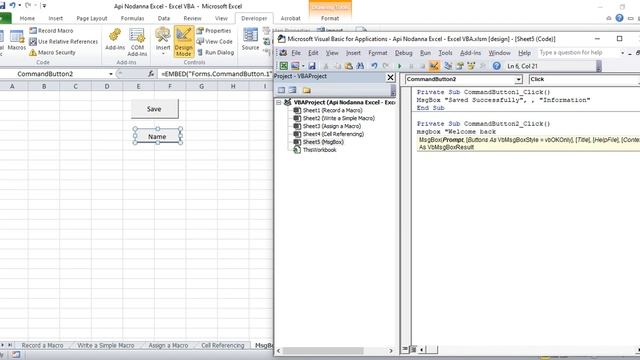This screenshot has width=640, height=360.
Task: Open the Review ribbon tab
Action: pyautogui.click(x=192, y=18)
